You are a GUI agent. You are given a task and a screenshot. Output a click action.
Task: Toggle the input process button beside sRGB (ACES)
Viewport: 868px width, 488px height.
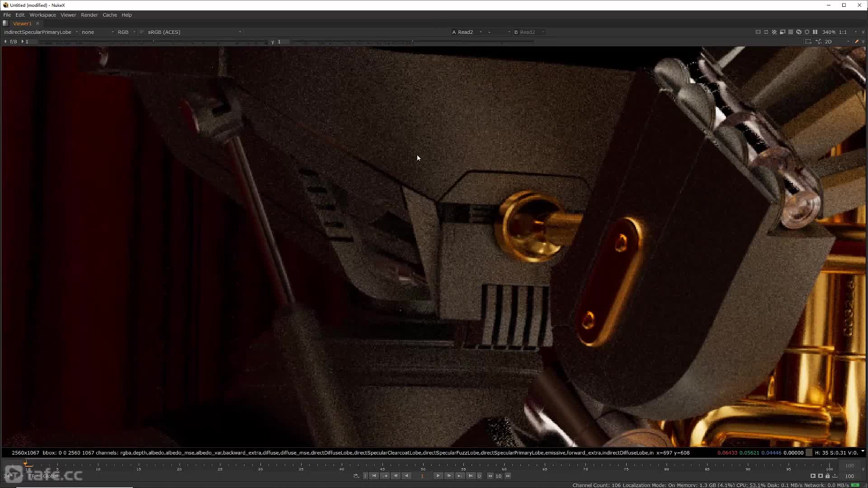142,32
